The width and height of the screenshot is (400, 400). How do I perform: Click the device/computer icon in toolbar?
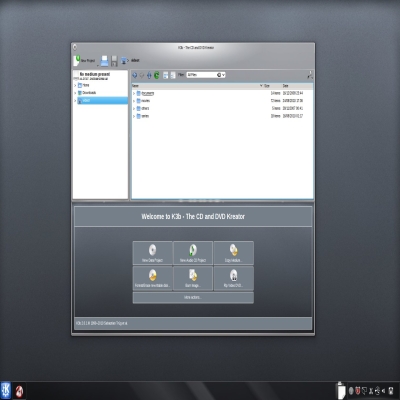coord(124,61)
